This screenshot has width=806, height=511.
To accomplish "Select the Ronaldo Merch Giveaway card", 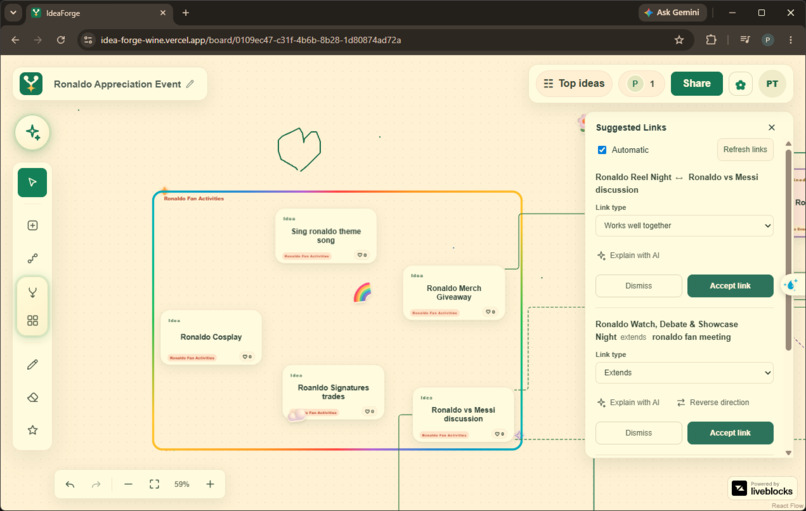I will click(x=454, y=293).
